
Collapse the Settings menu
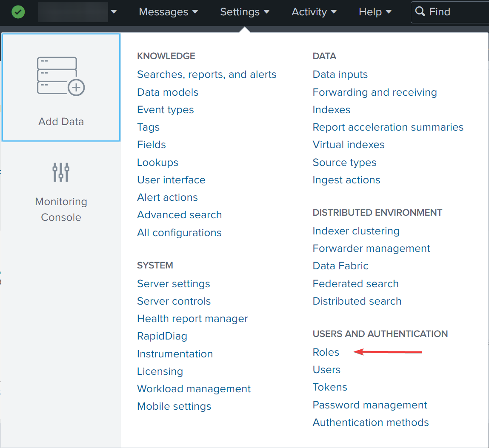click(245, 12)
